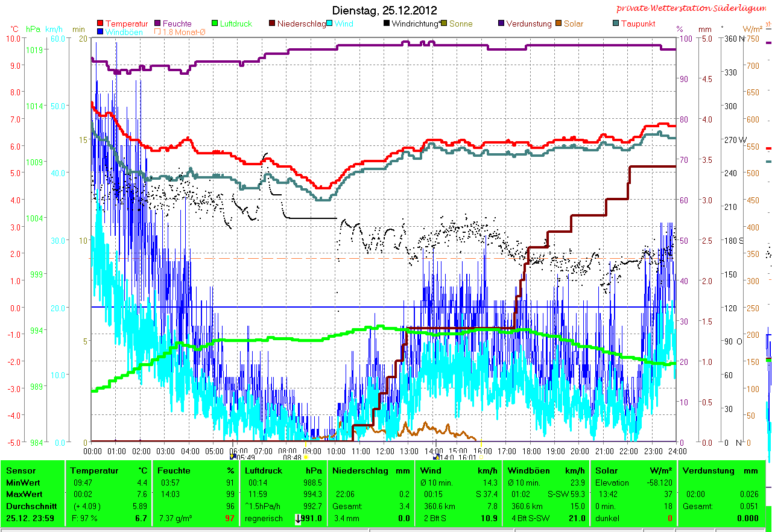Click the black Windrichtung legend marker
This screenshot has height=532, width=772.
click(386, 24)
